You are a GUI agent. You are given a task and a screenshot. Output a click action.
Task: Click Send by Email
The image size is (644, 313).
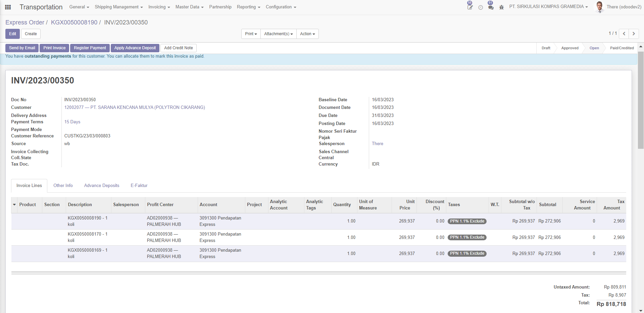[22, 48]
